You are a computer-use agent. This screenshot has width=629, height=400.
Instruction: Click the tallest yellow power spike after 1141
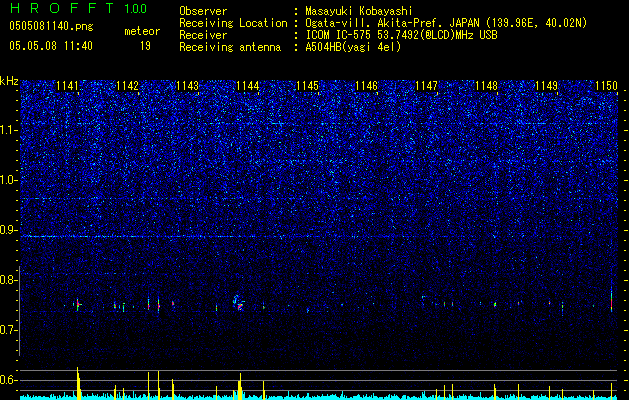click(x=79, y=383)
